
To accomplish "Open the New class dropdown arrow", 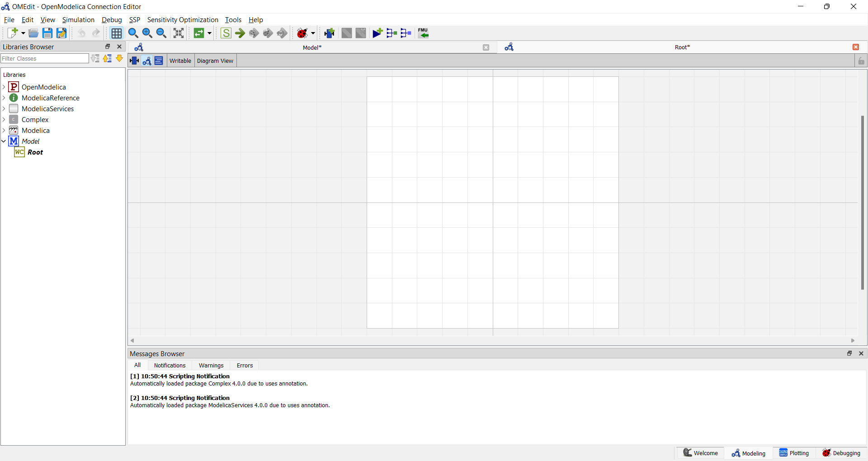I will (23, 33).
